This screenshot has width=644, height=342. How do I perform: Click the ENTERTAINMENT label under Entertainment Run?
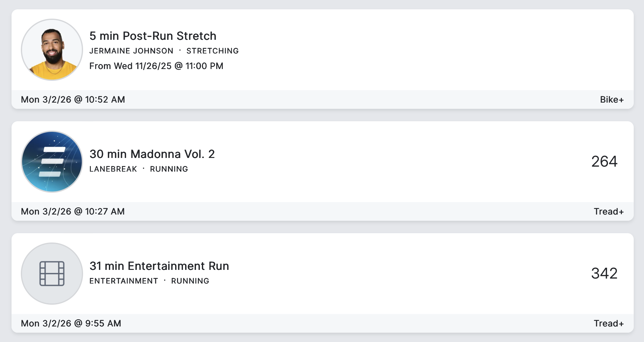(124, 281)
